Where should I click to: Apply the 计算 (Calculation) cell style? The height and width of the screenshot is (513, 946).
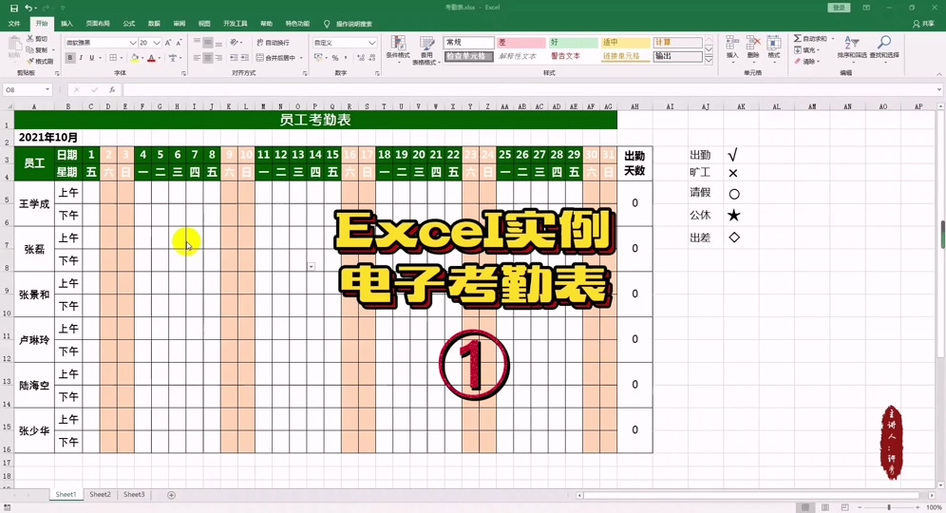click(x=678, y=42)
